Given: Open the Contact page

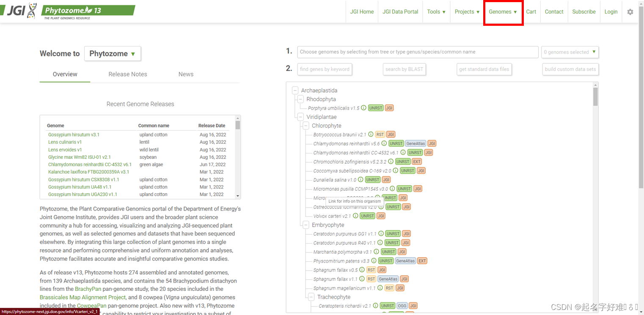Looking at the screenshot, I should [x=554, y=12].
